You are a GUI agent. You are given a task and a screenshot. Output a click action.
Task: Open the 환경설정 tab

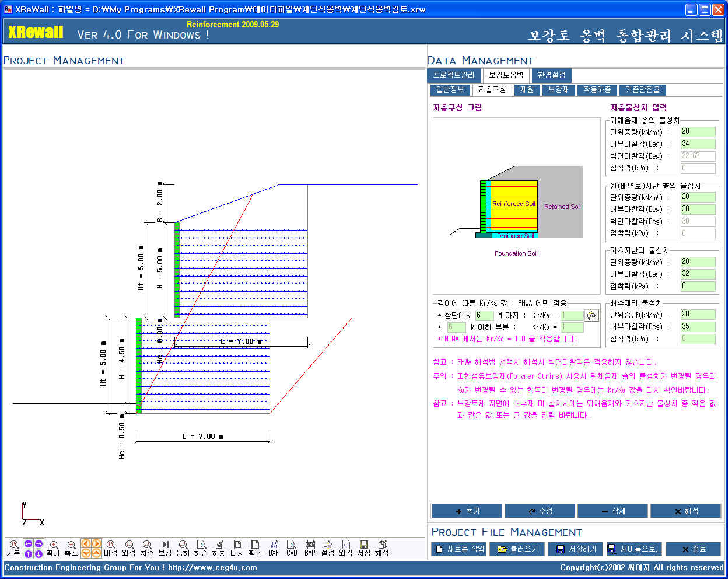[x=551, y=75]
